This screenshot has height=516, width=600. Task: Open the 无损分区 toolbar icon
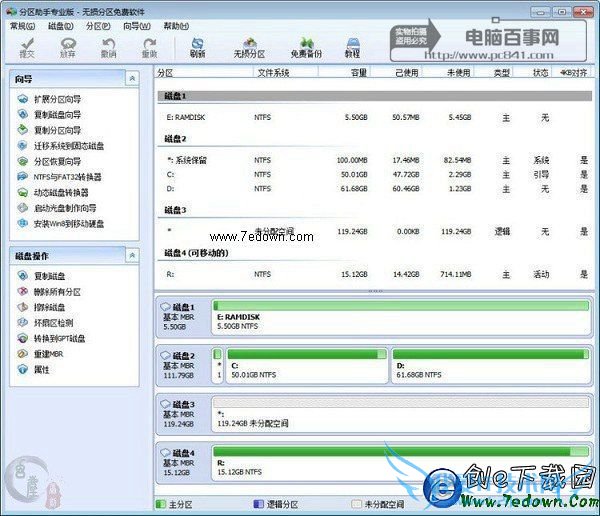pyautogui.click(x=249, y=47)
